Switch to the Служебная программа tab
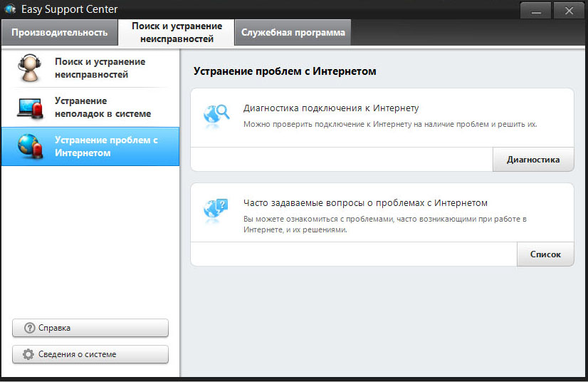 (293, 33)
